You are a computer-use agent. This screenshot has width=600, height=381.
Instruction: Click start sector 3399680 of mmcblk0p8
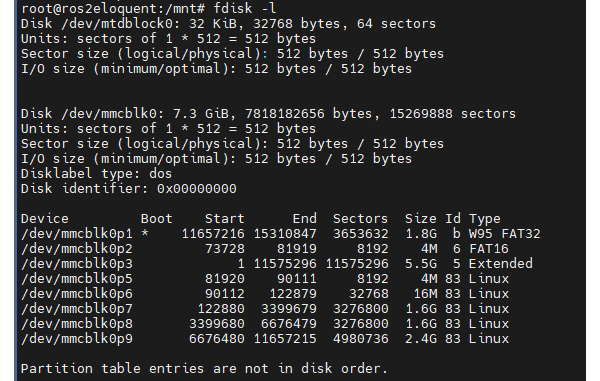(x=217, y=324)
